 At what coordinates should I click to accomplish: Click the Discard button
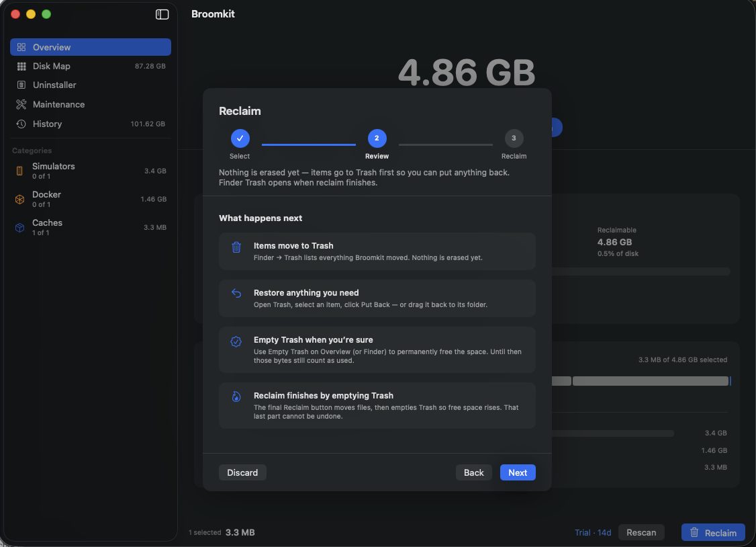pos(242,472)
